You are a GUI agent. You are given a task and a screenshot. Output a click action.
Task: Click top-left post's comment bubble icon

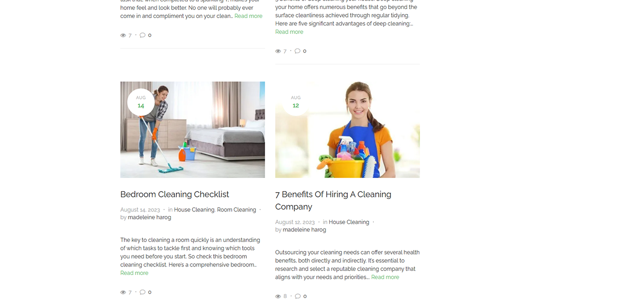tap(142, 35)
